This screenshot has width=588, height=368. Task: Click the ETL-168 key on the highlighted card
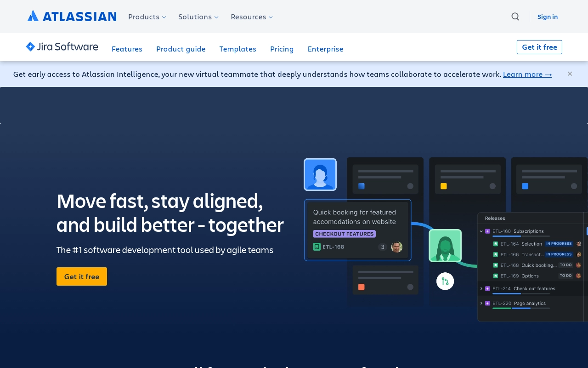tap(333, 247)
